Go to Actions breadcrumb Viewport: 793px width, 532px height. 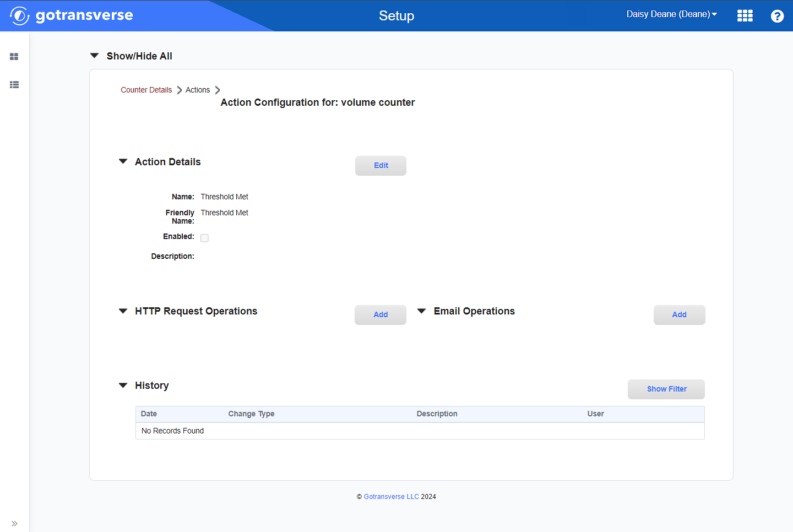coord(198,90)
